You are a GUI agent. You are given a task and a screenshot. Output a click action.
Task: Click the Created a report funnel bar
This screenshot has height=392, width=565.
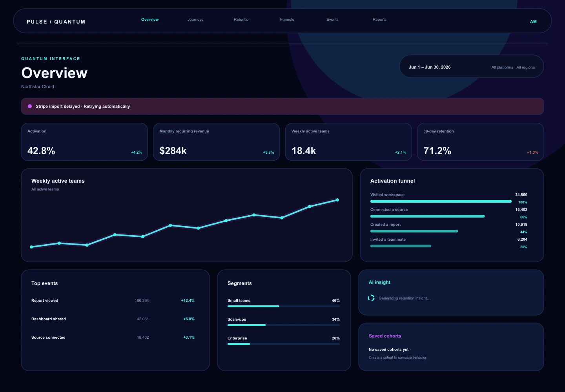(x=414, y=231)
